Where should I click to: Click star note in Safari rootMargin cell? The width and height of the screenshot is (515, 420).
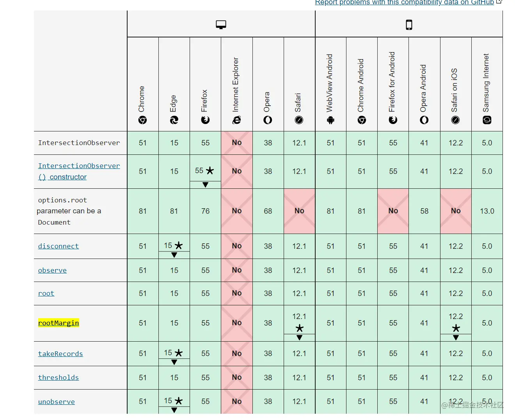(299, 328)
